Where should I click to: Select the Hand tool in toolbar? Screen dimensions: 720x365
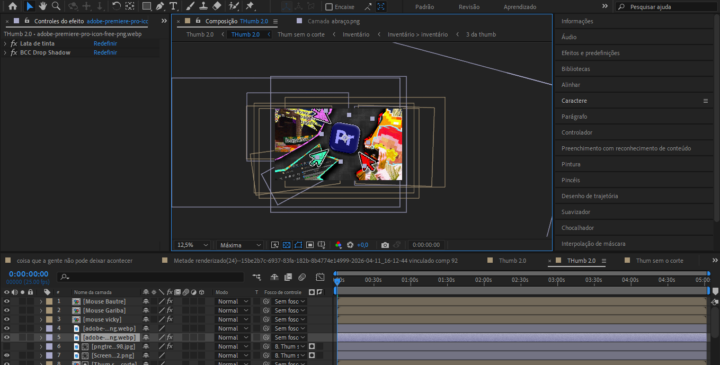click(43, 6)
